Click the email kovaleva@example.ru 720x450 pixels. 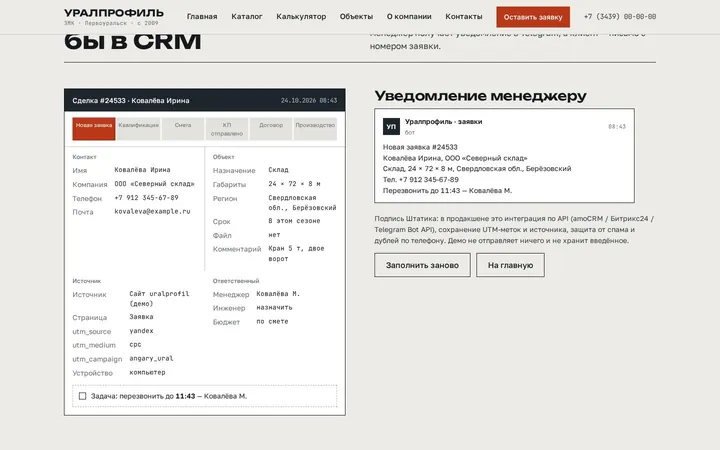(152, 211)
